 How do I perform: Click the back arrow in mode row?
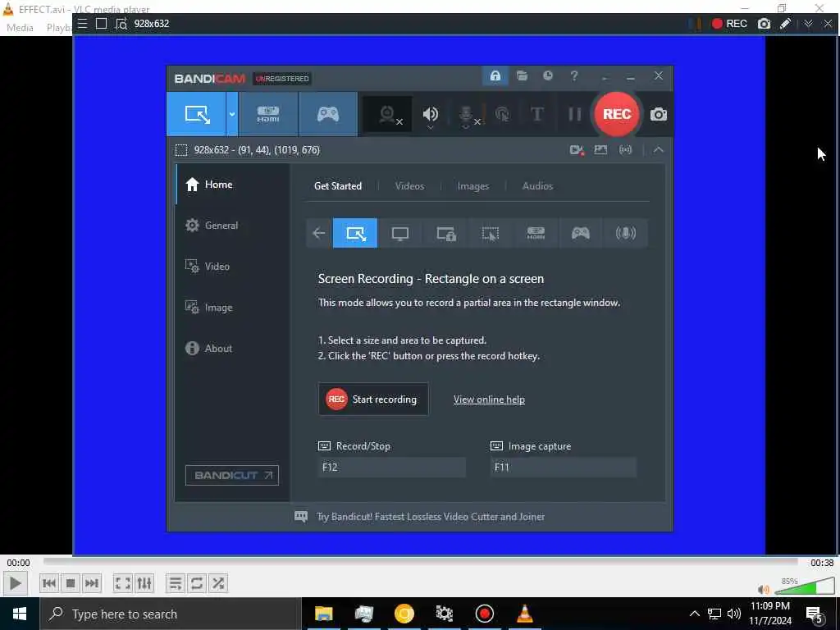tap(319, 233)
